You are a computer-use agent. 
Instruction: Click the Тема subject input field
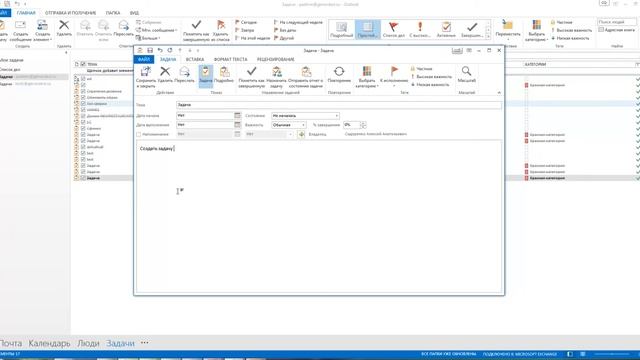coord(339,105)
